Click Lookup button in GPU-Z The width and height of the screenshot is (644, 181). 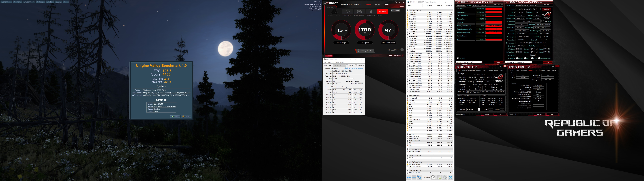point(547,9)
